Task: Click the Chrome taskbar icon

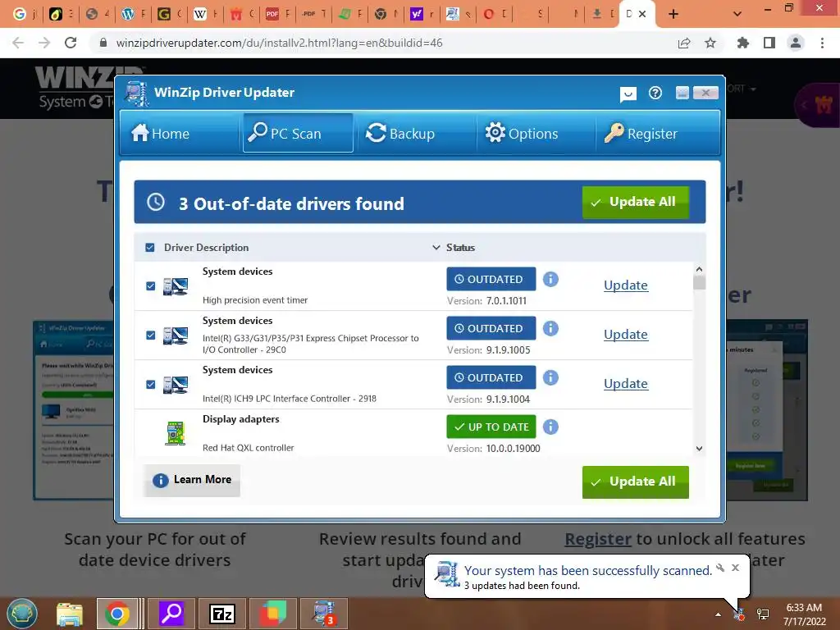Action: [x=118, y=614]
